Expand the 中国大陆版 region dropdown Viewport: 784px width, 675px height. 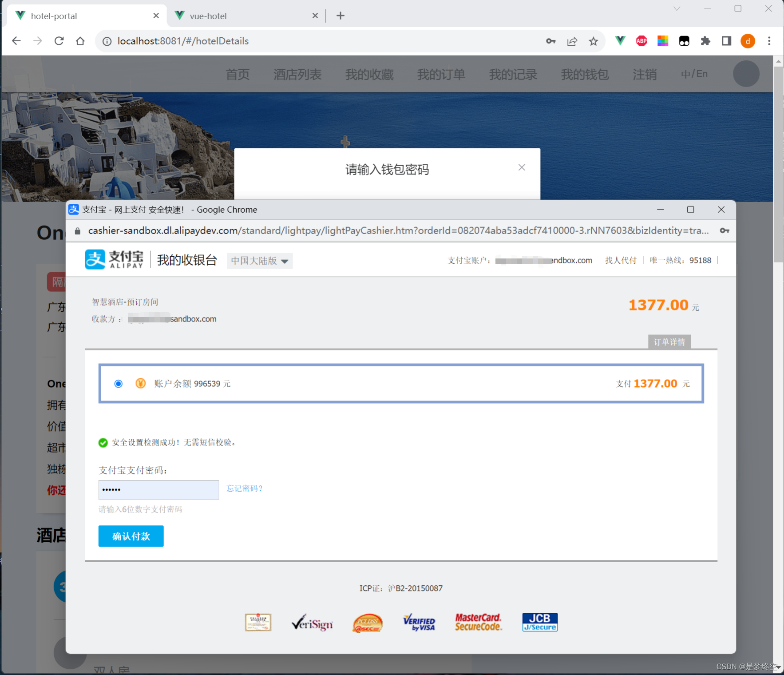(260, 261)
